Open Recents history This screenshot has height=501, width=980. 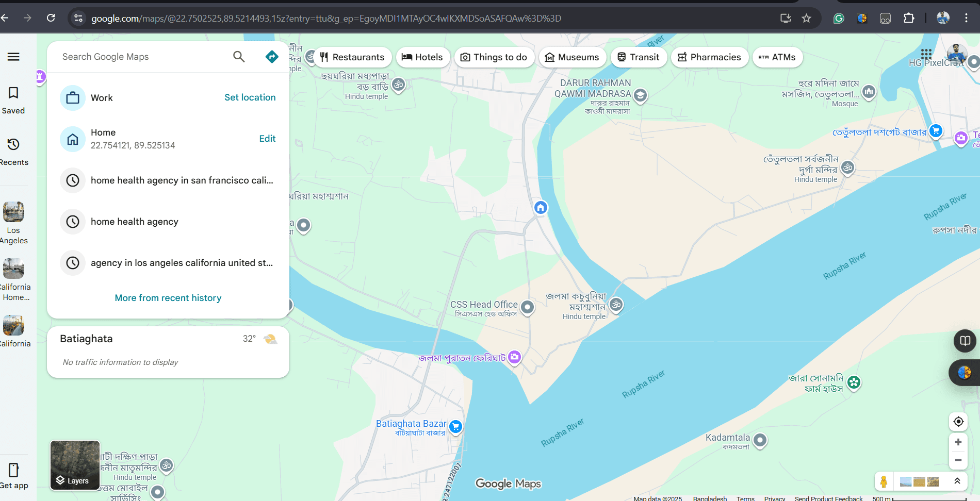[13, 152]
